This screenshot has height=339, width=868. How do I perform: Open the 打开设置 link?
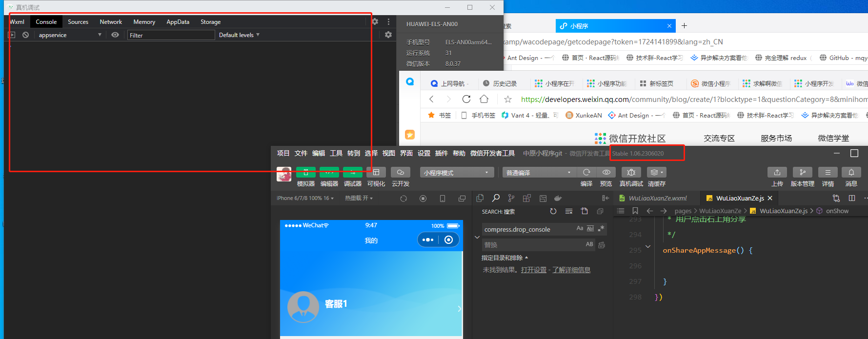pos(534,270)
